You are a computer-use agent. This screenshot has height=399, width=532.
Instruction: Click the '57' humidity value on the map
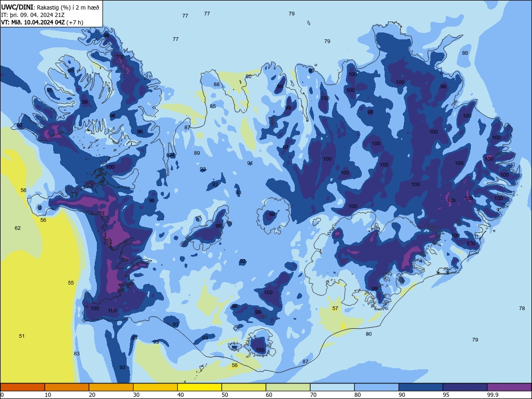[x=335, y=309]
